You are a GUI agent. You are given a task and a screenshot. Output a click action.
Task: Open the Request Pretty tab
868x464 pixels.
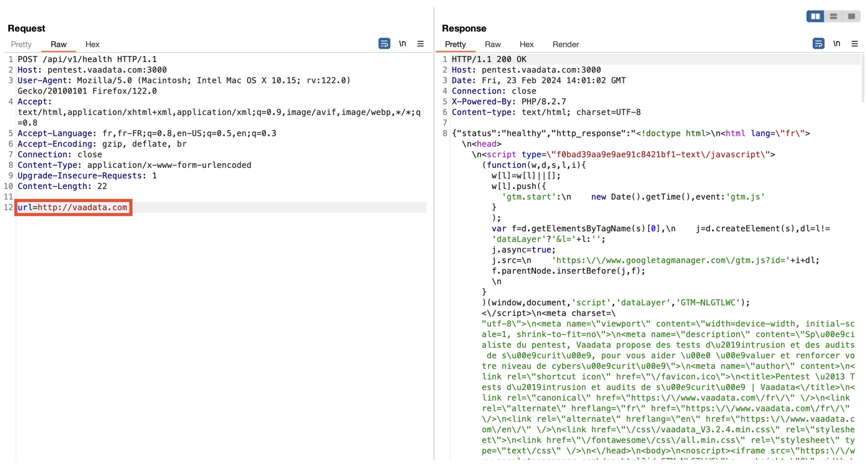tap(21, 44)
